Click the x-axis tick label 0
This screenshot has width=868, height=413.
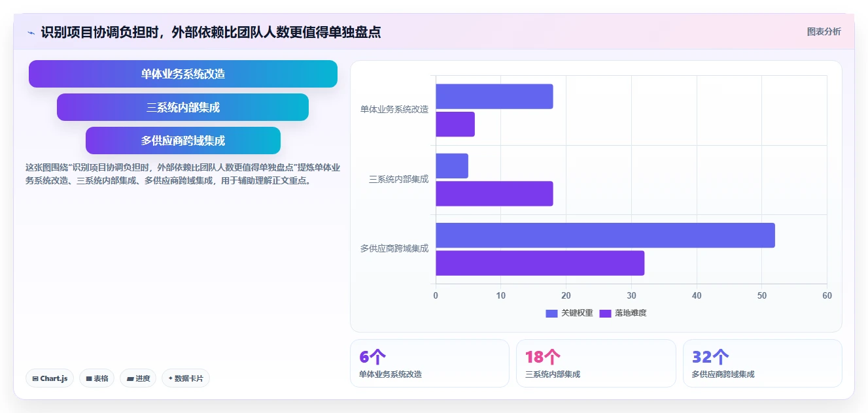pos(436,296)
